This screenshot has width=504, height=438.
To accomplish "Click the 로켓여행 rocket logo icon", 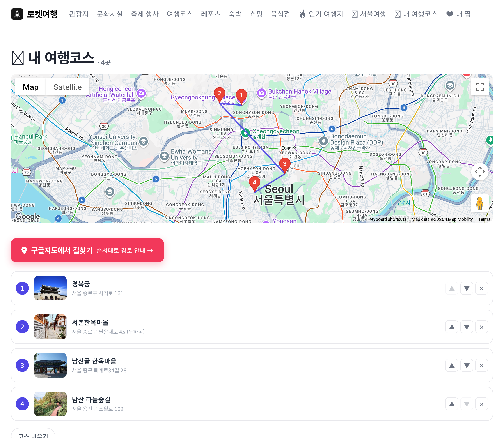I will (17, 14).
